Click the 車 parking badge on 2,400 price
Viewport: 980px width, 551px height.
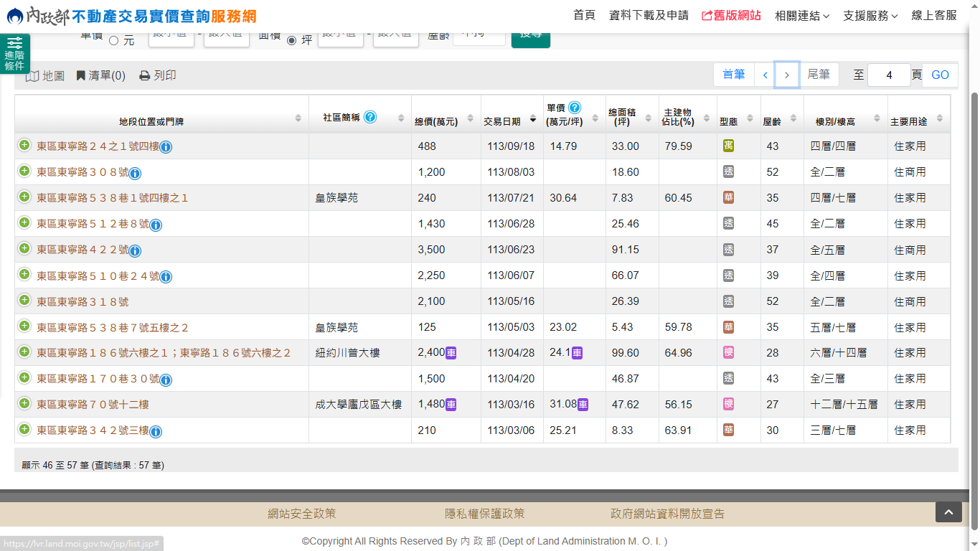[451, 353]
